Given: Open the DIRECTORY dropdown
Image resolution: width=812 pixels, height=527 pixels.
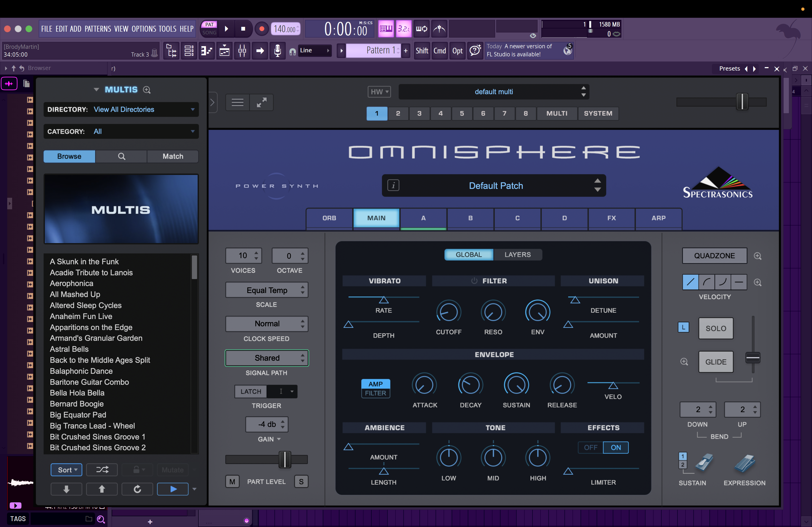Looking at the screenshot, I should pyautogui.click(x=121, y=109).
